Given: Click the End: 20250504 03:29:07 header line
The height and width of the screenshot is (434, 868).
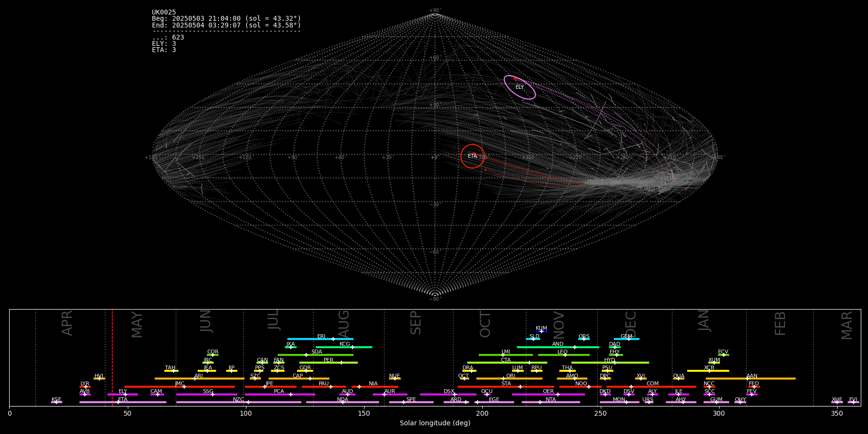Looking at the screenshot, I should coord(226,25).
